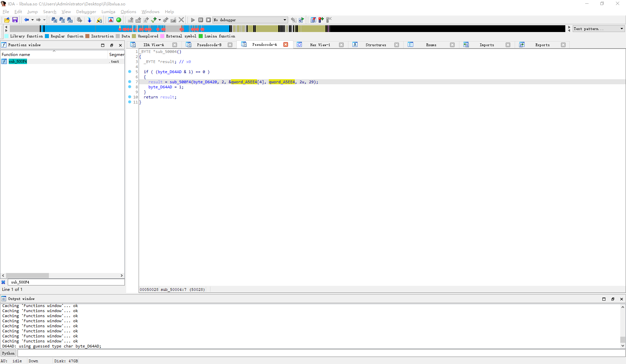
Task: Click the gray X delete toolbar icon
Action: [181, 20]
